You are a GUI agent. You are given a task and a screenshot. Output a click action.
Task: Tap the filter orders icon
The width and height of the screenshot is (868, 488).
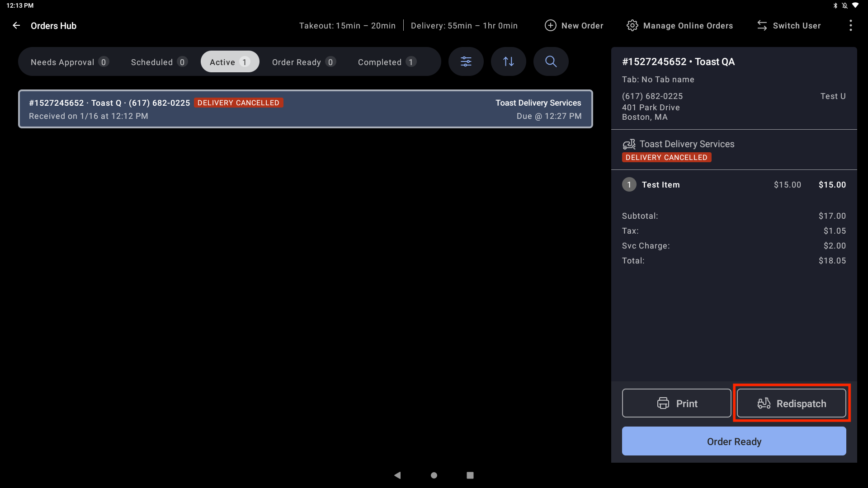tap(466, 61)
